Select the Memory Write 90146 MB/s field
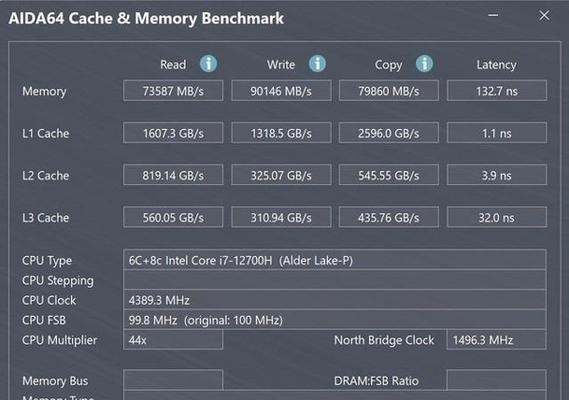 click(x=281, y=91)
